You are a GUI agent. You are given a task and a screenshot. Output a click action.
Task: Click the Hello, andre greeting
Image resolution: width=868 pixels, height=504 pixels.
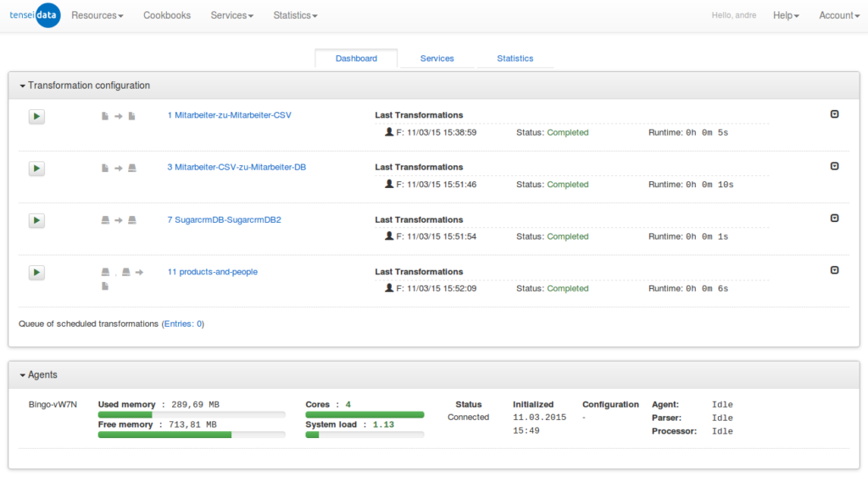[734, 15]
